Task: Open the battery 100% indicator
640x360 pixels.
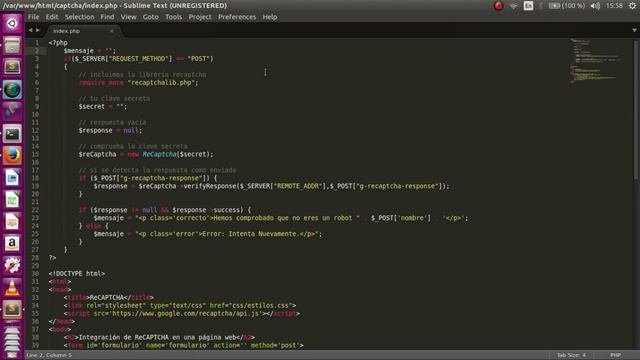Action: tap(567, 6)
